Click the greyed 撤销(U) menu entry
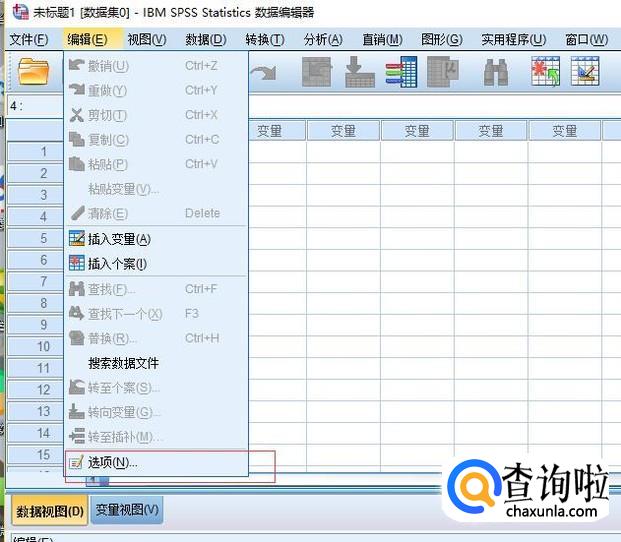The height and width of the screenshot is (542, 621). point(156,66)
